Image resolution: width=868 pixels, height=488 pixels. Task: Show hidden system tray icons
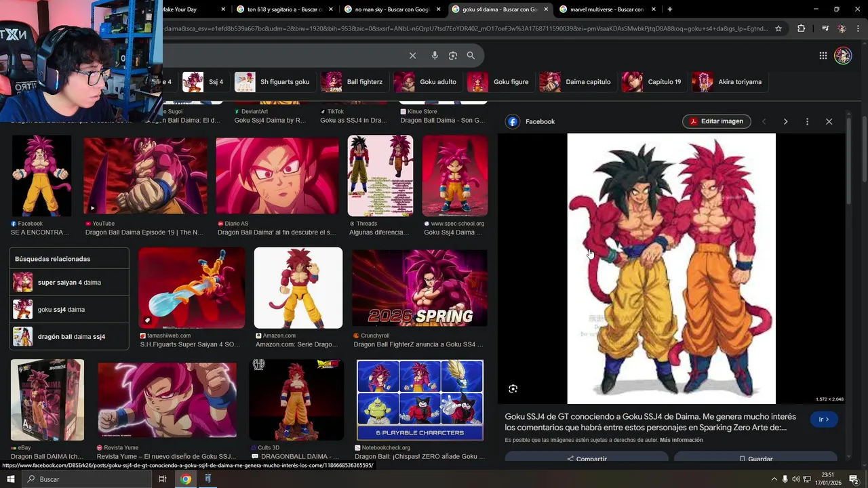[x=774, y=479]
